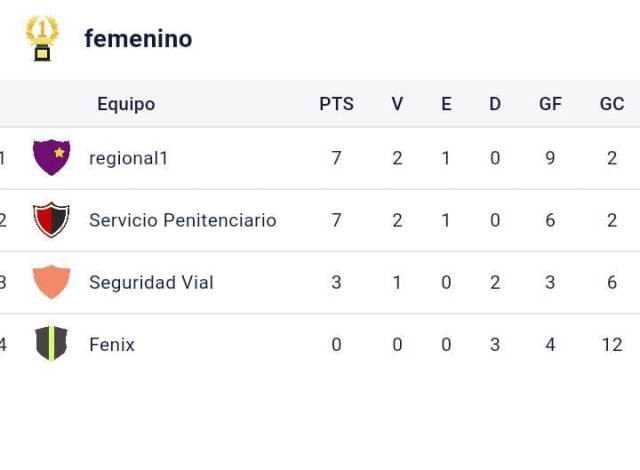
Task: Click Seguridad Vial's 3 points value
Action: (x=336, y=282)
